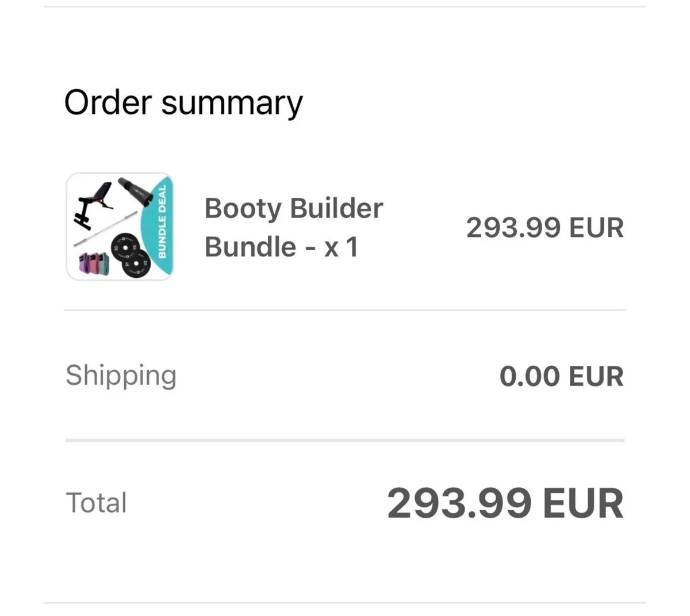Click the Shipping label
This screenshot has height=616, width=690.
121,376
